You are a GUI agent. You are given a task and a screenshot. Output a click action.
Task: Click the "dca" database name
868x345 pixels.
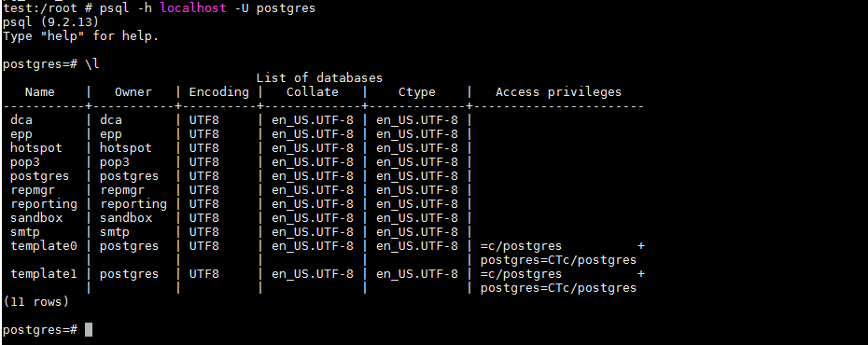[21, 120]
